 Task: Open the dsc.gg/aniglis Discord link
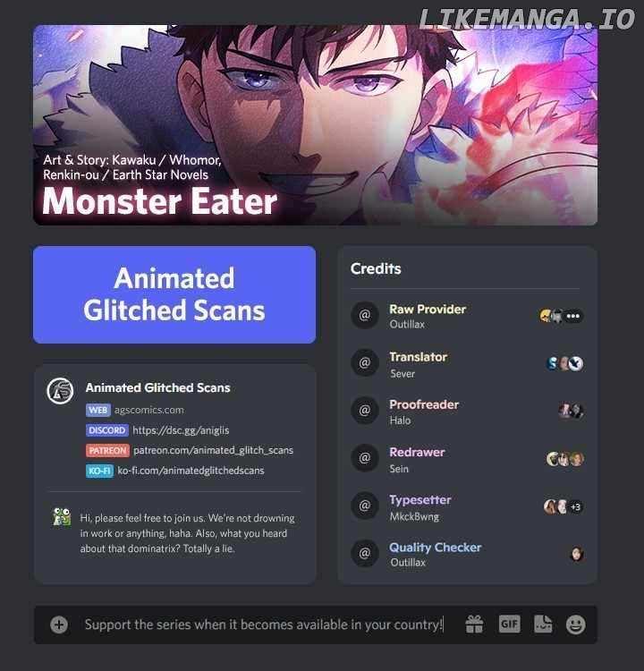coord(181,430)
